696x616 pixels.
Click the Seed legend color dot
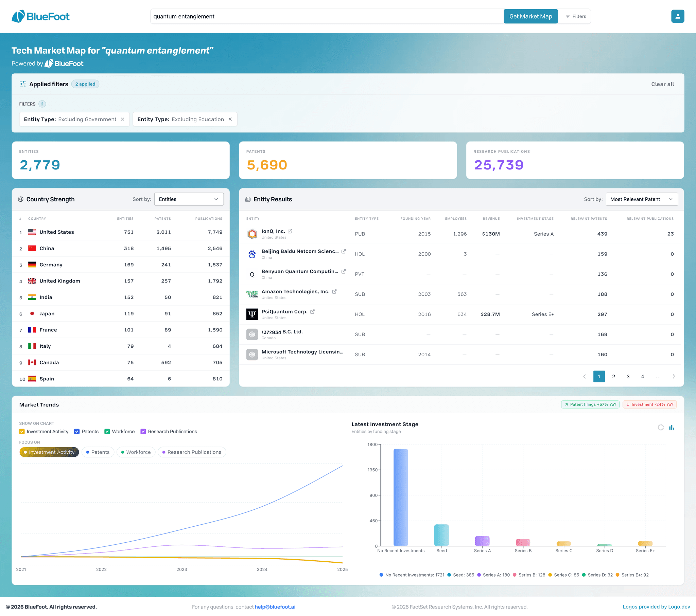tap(449, 575)
